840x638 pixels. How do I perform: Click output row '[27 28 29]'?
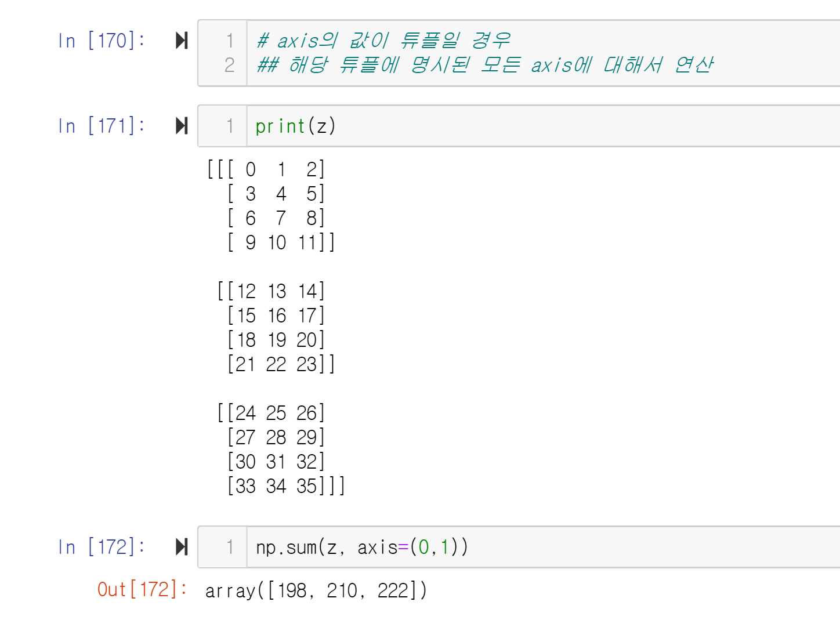(276, 437)
